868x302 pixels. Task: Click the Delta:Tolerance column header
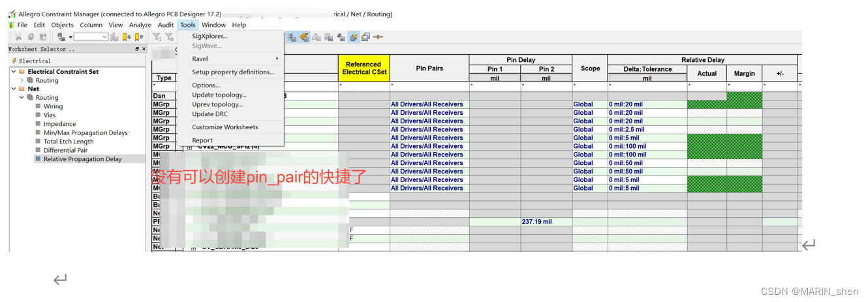647,68
